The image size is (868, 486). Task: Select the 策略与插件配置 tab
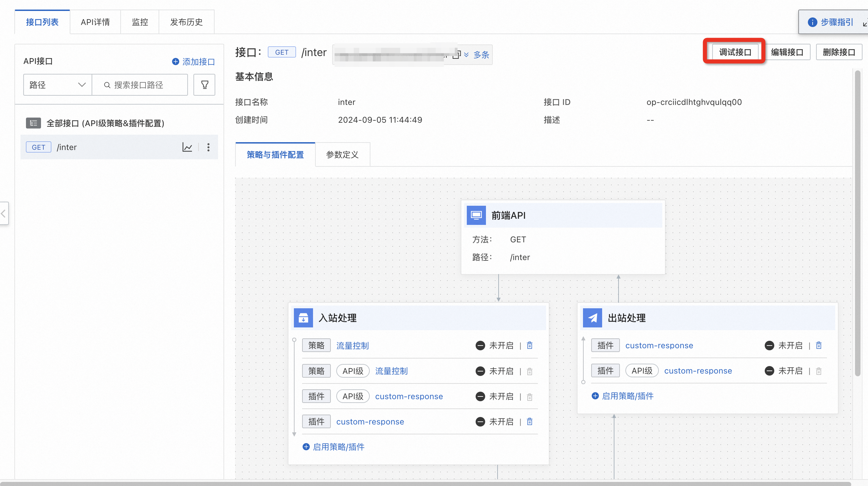click(275, 155)
